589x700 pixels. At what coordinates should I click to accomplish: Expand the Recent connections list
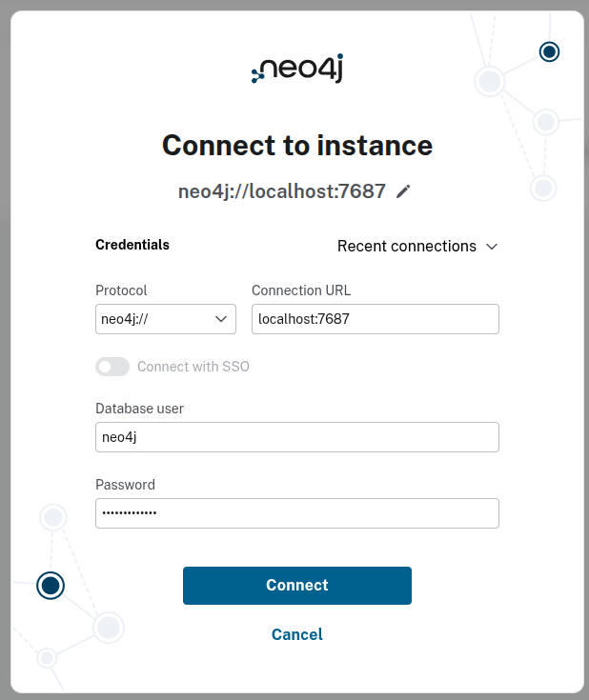click(x=417, y=246)
